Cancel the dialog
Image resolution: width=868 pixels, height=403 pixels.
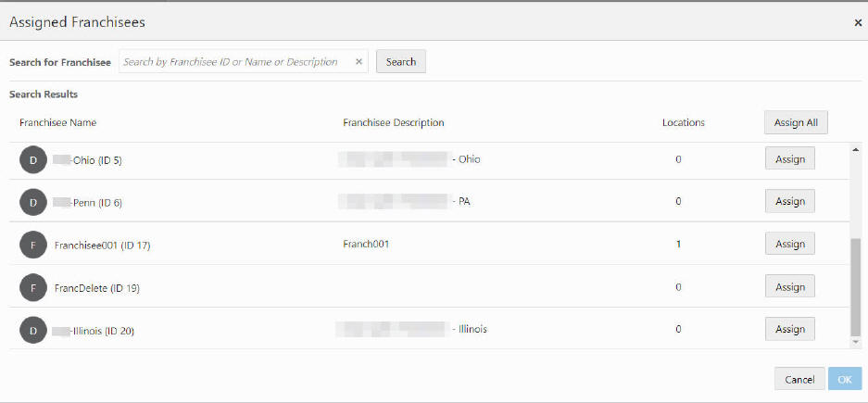(799, 379)
